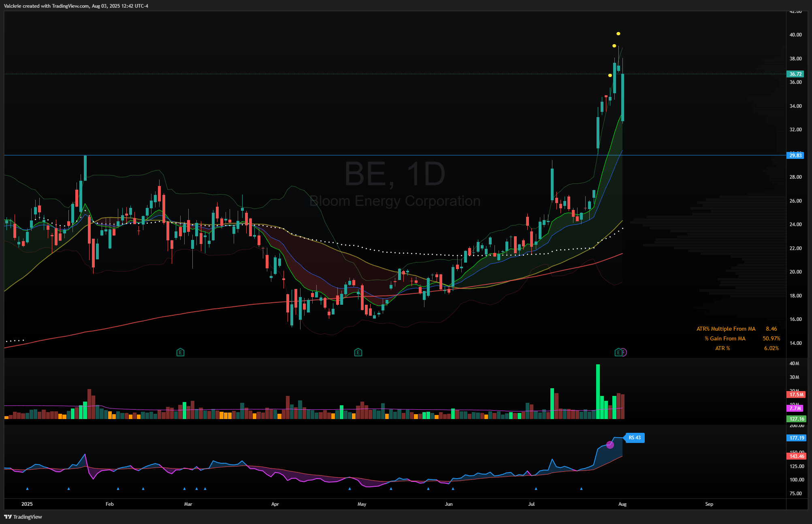Screen dimensions: 812x524
Task: Click the purple circle on RS line
Action: pyautogui.click(x=610, y=445)
